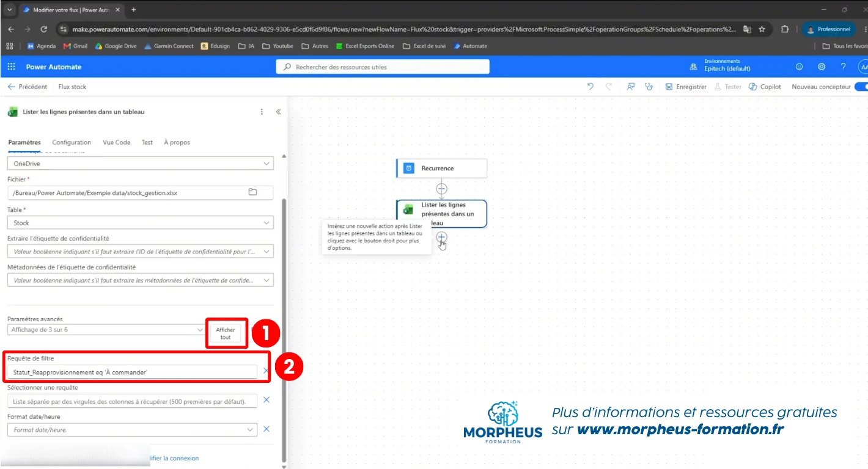Remove the Format date/heure parameter

click(x=266, y=429)
